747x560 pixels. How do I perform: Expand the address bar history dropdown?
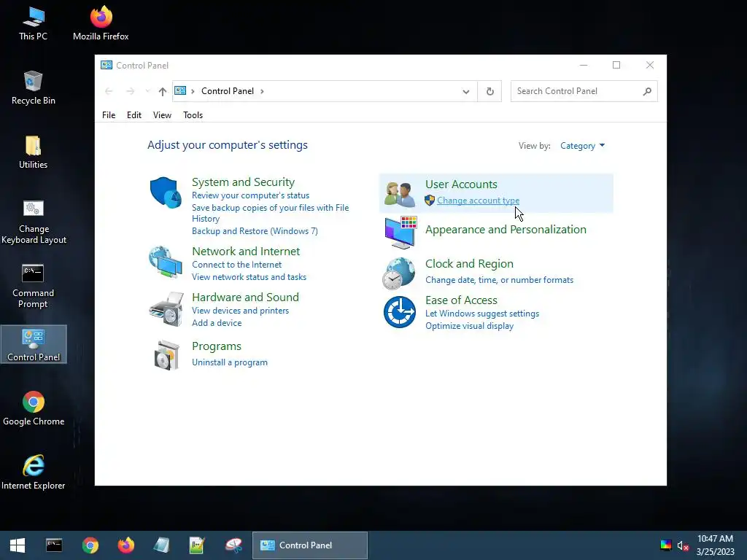(x=466, y=91)
